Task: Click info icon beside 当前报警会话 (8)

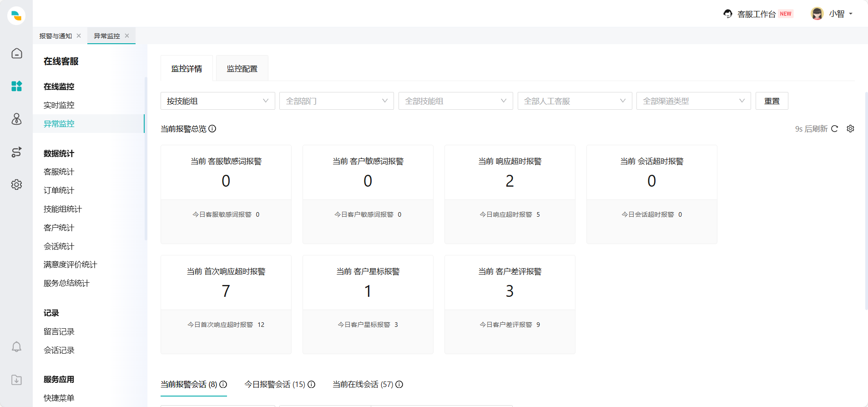Action: click(x=223, y=384)
